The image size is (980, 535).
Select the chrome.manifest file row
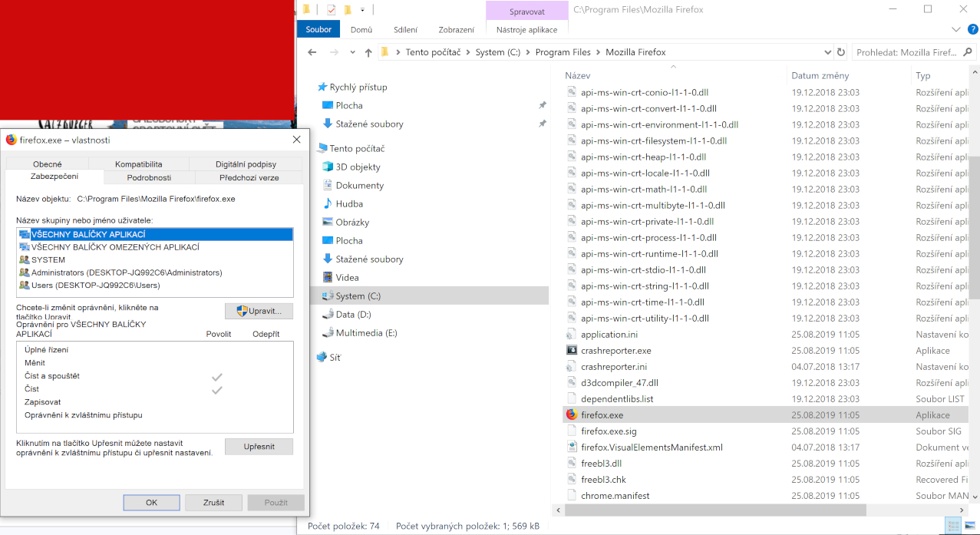click(764, 495)
